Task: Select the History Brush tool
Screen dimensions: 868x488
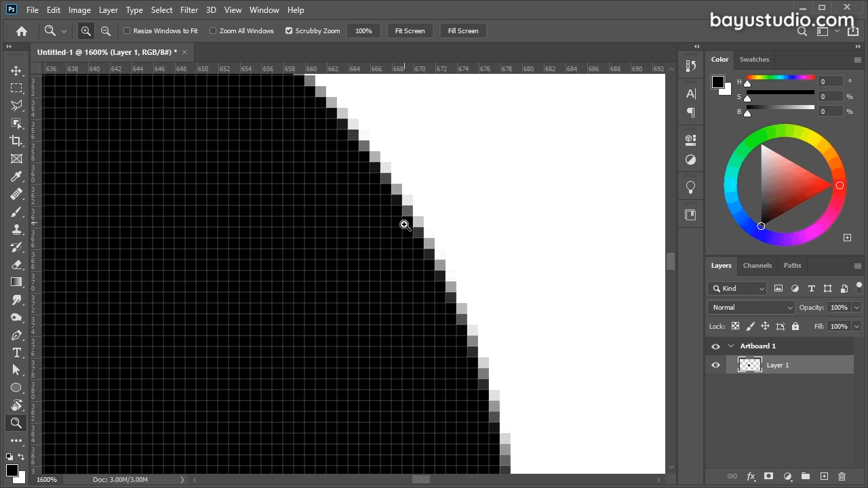Action: point(16,247)
